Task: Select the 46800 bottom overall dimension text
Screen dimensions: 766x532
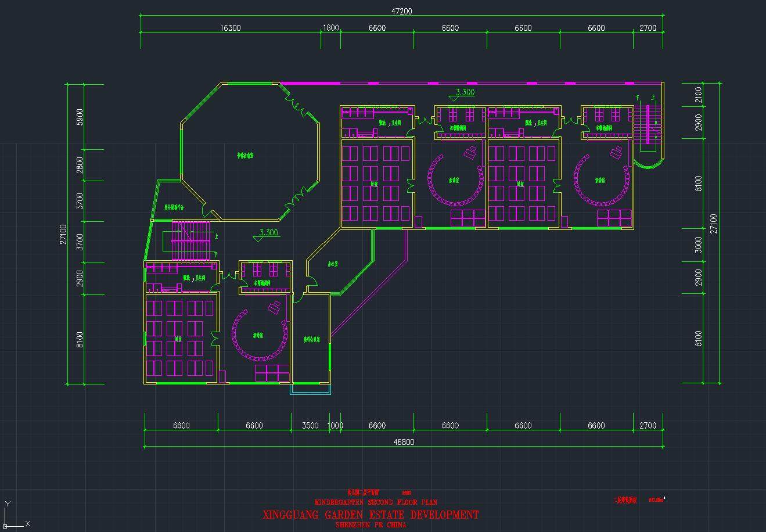Action: [404, 442]
